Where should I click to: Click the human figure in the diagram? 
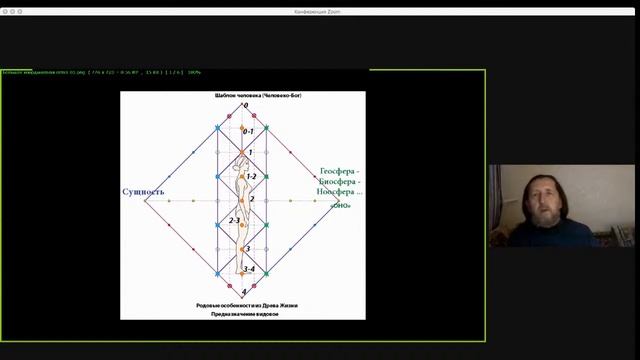click(x=242, y=215)
